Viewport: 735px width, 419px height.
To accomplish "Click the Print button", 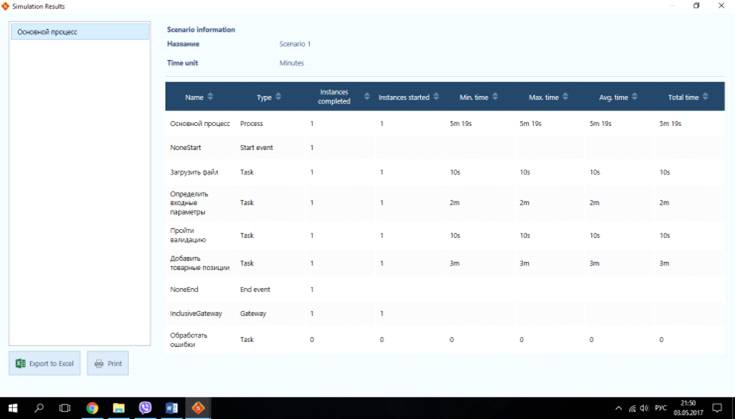I will [108, 363].
